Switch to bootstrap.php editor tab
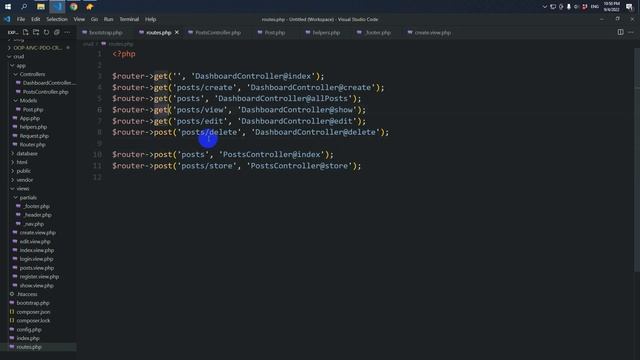The width and height of the screenshot is (640, 360). tap(102, 32)
